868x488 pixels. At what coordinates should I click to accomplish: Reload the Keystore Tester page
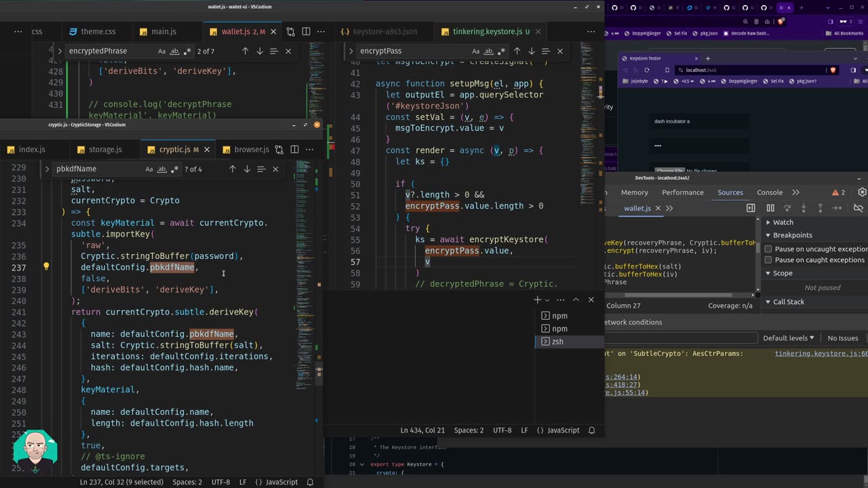click(646, 70)
